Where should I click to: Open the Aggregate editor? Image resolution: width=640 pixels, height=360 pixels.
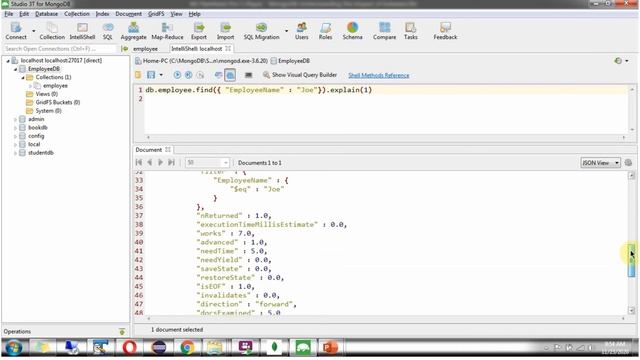133,31
